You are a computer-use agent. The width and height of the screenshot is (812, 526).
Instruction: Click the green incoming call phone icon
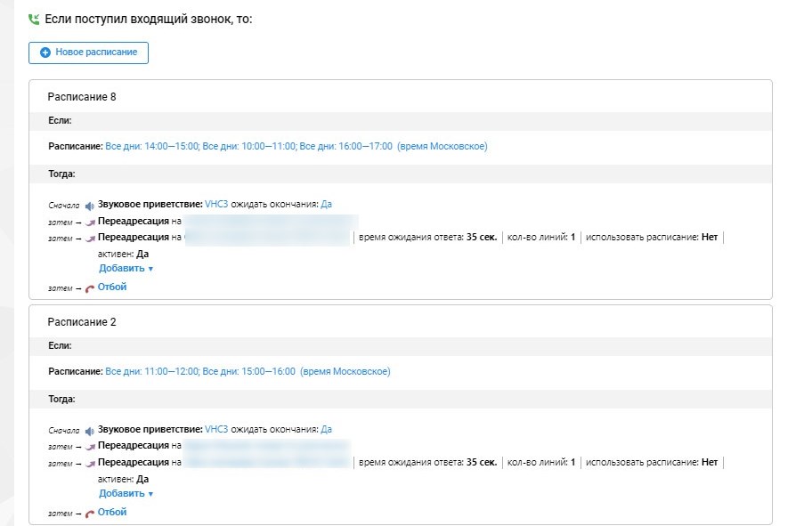coord(34,19)
